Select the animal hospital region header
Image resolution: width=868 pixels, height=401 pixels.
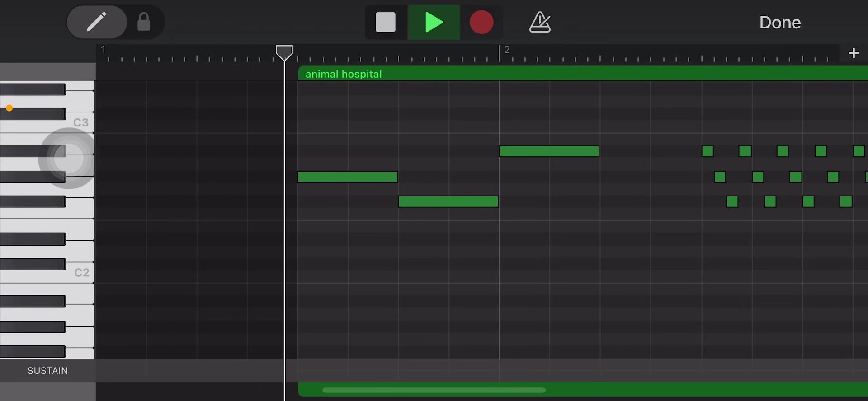click(583, 74)
